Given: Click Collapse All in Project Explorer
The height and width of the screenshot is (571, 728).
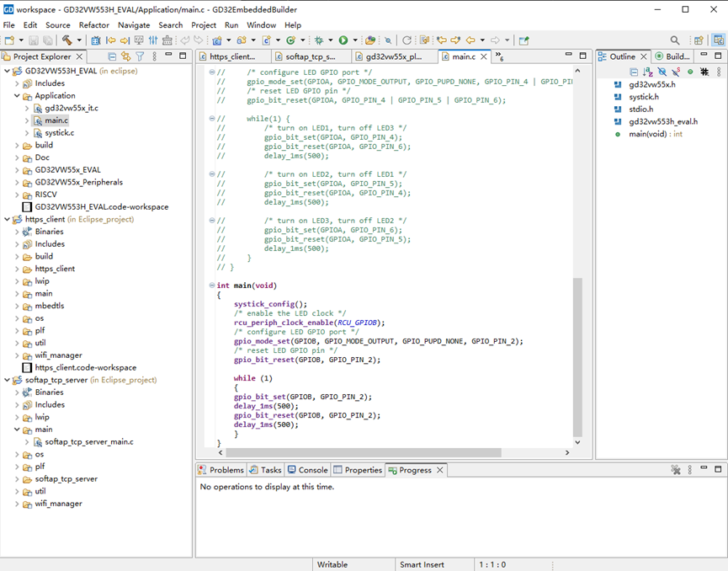Looking at the screenshot, I should 111,56.
